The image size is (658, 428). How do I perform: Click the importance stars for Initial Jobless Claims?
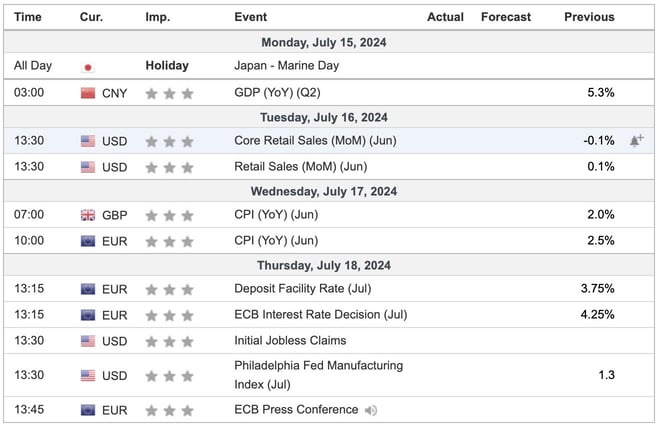coord(170,342)
